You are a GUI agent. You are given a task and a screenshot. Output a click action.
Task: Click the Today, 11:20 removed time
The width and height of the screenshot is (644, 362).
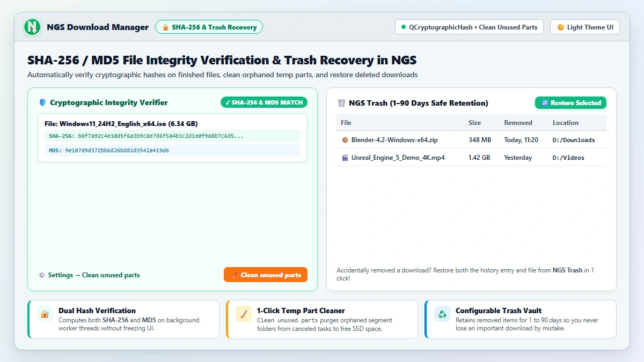tap(521, 140)
